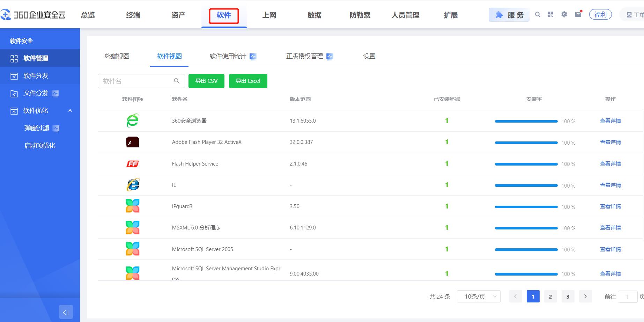
Task: Click the 360安全浏览器 software icon
Action: (x=133, y=120)
